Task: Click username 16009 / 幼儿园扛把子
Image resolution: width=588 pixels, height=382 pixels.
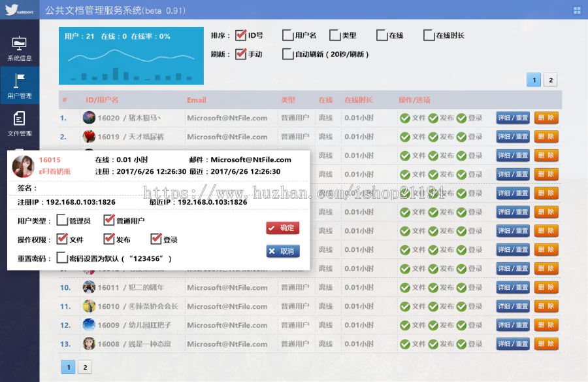Action: pos(134,325)
